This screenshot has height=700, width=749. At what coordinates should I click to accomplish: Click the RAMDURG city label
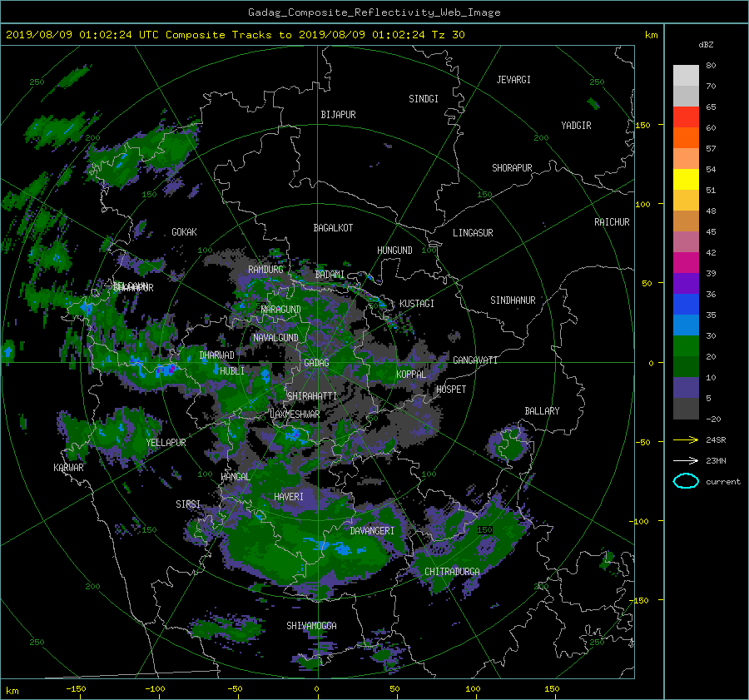(x=265, y=270)
